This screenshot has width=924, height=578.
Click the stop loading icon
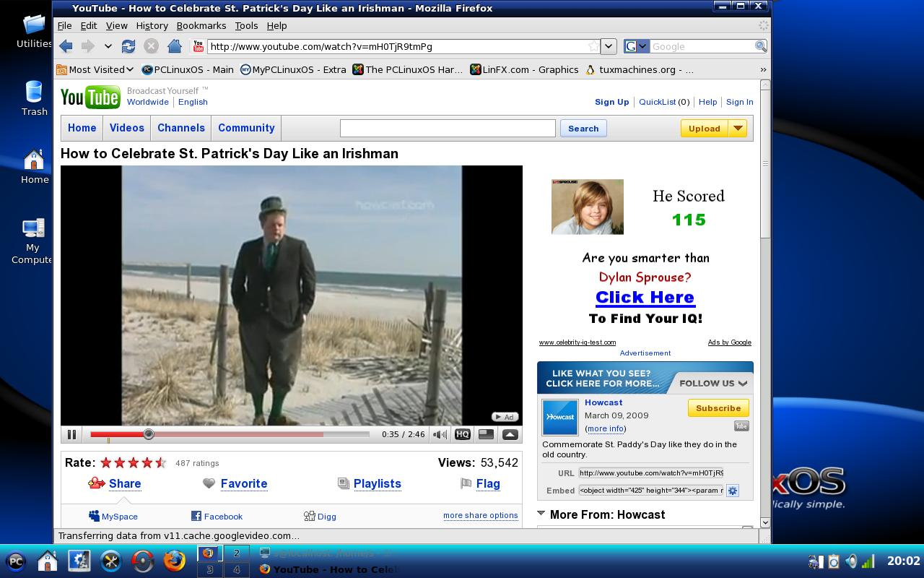[x=151, y=46]
